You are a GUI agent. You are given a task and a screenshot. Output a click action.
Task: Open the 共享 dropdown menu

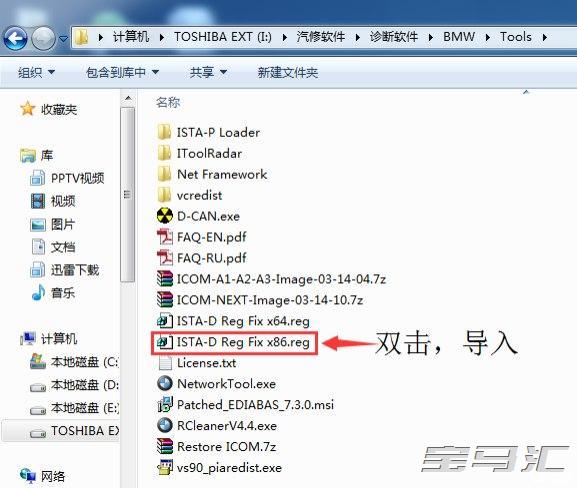pos(208,72)
